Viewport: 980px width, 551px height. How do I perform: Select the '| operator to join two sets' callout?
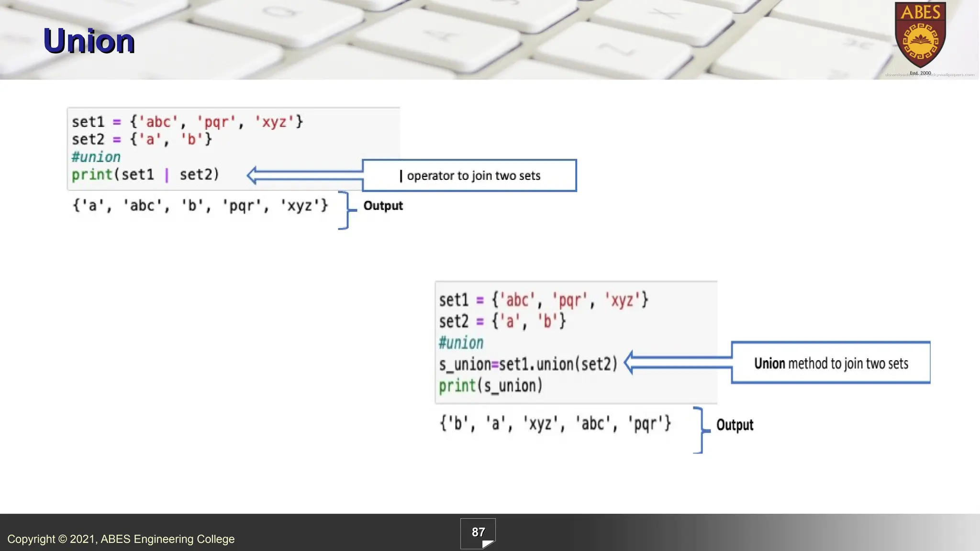click(x=469, y=176)
